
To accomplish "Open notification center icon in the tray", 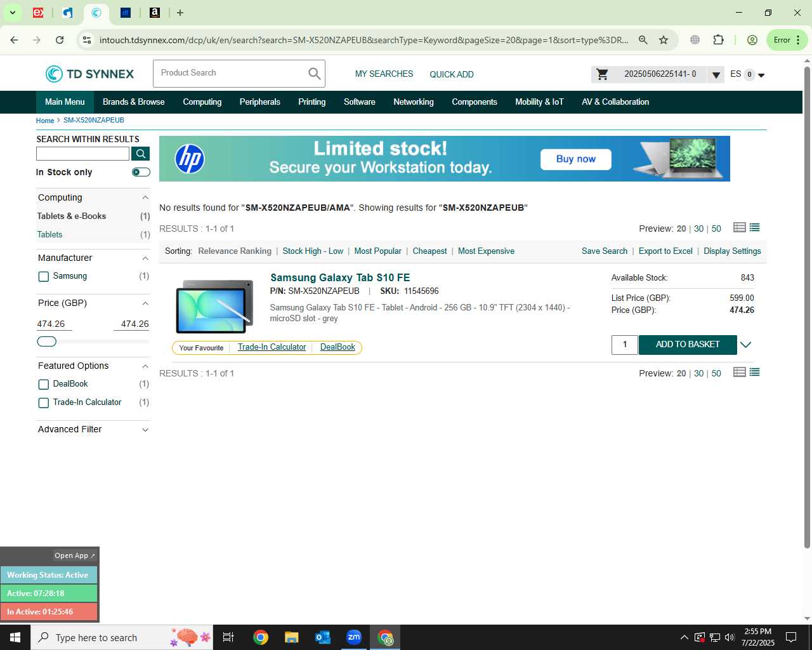I will point(791,637).
